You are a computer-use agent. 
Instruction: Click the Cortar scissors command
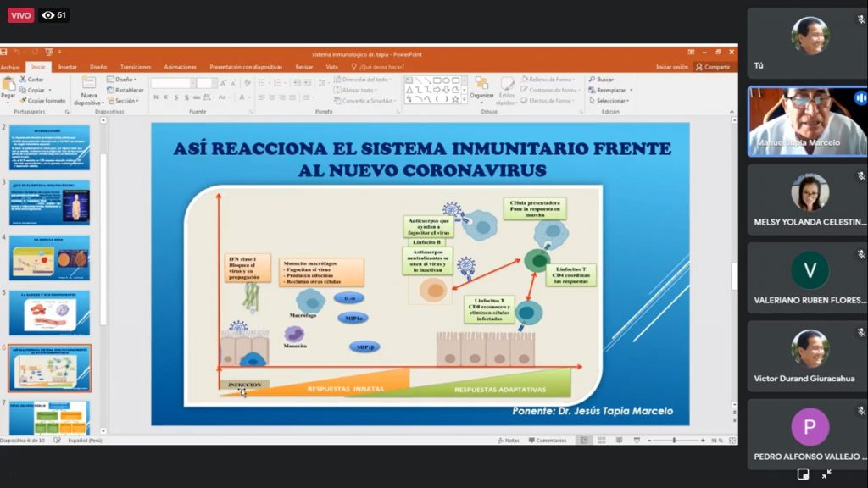coord(31,80)
